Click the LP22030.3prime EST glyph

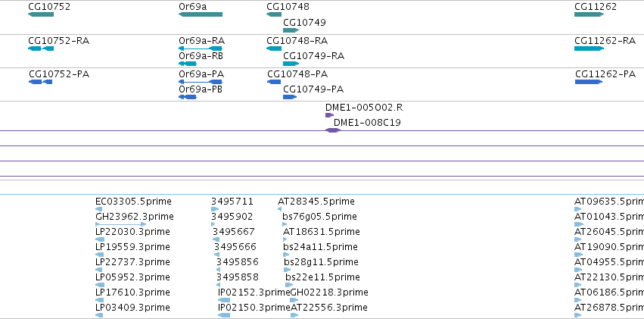pos(99,239)
